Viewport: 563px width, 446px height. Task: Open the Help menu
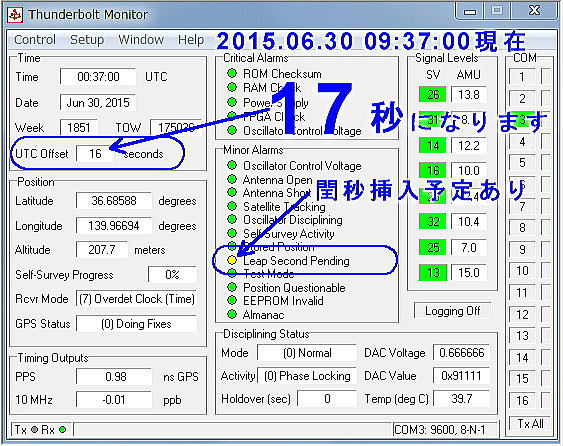191,40
